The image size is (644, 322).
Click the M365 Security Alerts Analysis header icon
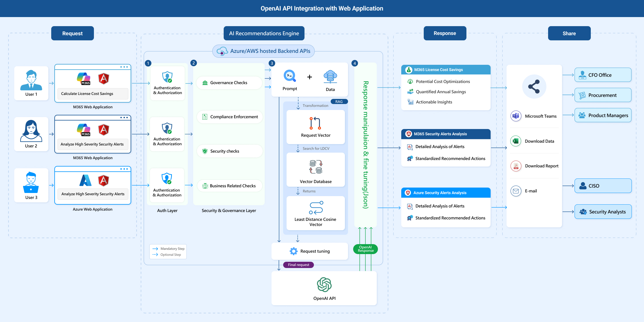coord(409,134)
